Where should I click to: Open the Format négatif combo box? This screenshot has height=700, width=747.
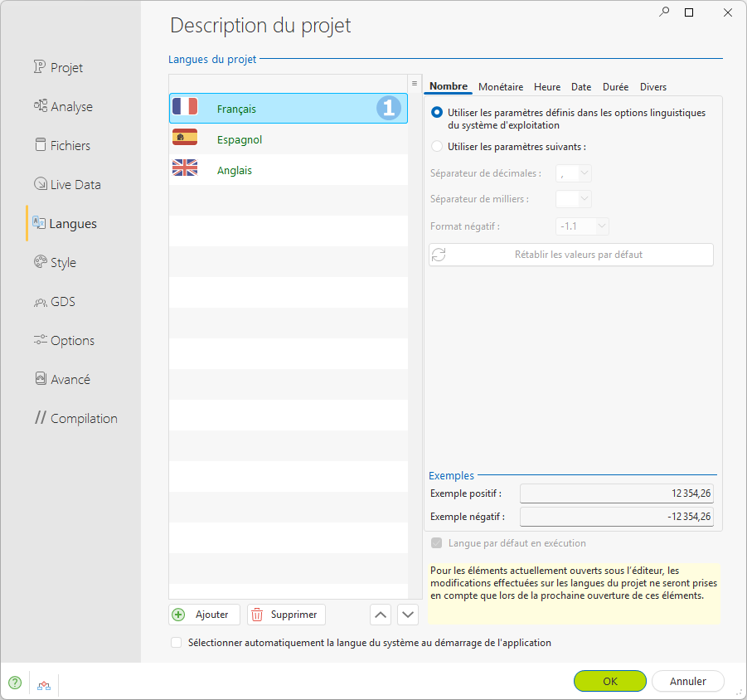[582, 226]
